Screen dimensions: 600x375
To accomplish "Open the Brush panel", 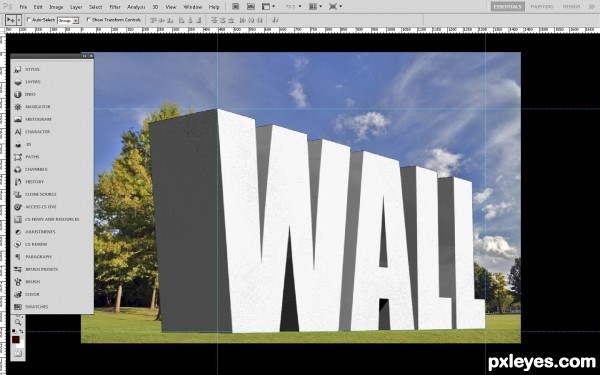I will 27,282.
